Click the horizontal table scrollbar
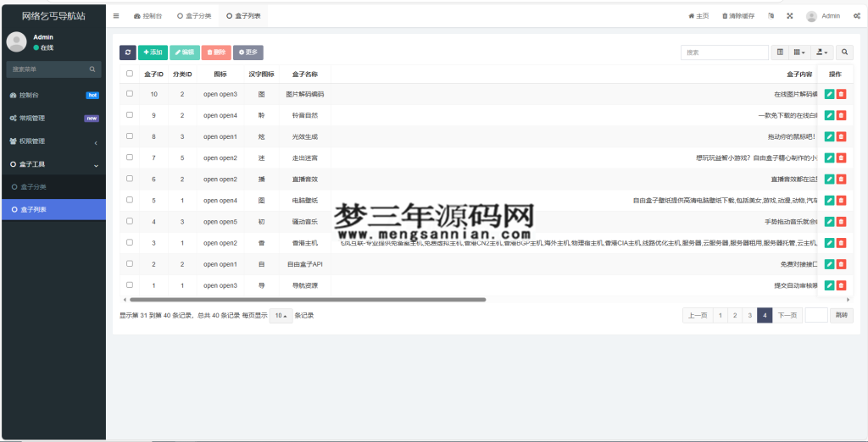This screenshot has height=442, width=868. coord(307,299)
